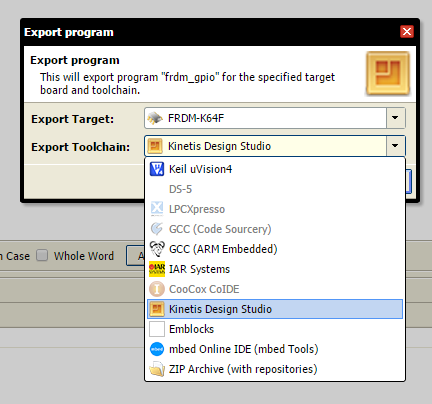
Task: Expand the Export Target dropdown arrow
Action: click(395, 118)
